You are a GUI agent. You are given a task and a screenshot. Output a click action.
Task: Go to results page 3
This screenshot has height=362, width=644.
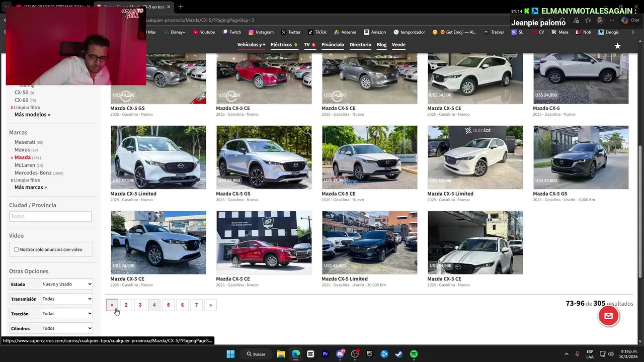coord(140,305)
